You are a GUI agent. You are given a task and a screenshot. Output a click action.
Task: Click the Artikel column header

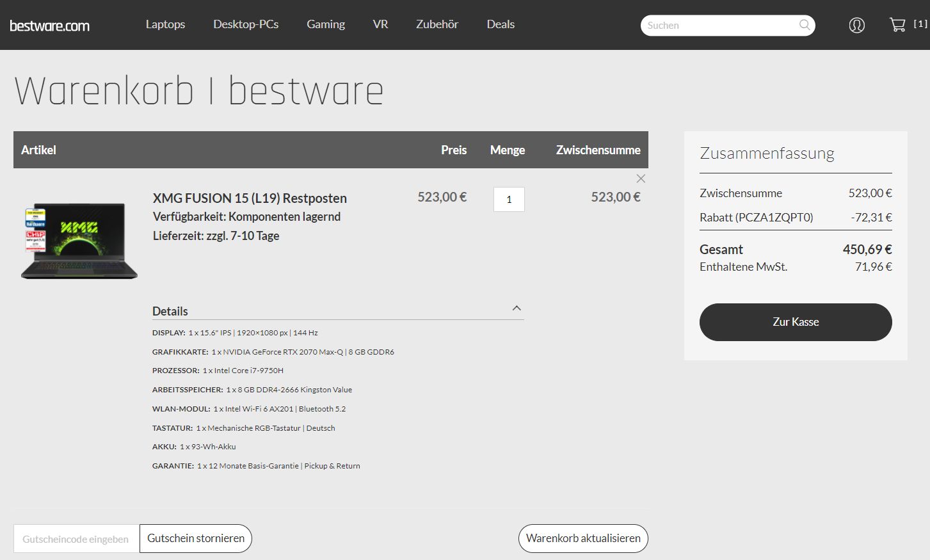coord(38,150)
